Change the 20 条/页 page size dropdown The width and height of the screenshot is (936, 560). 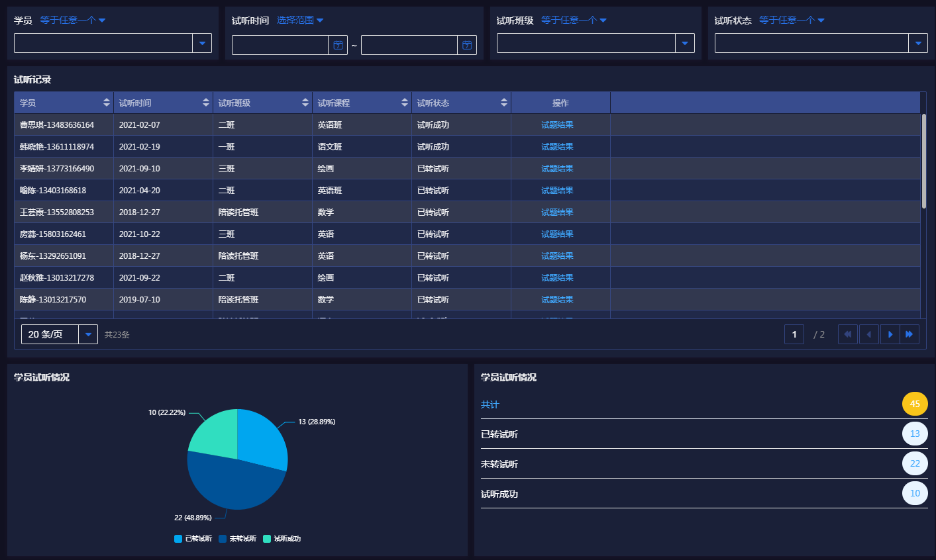click(x=88, y=334)
